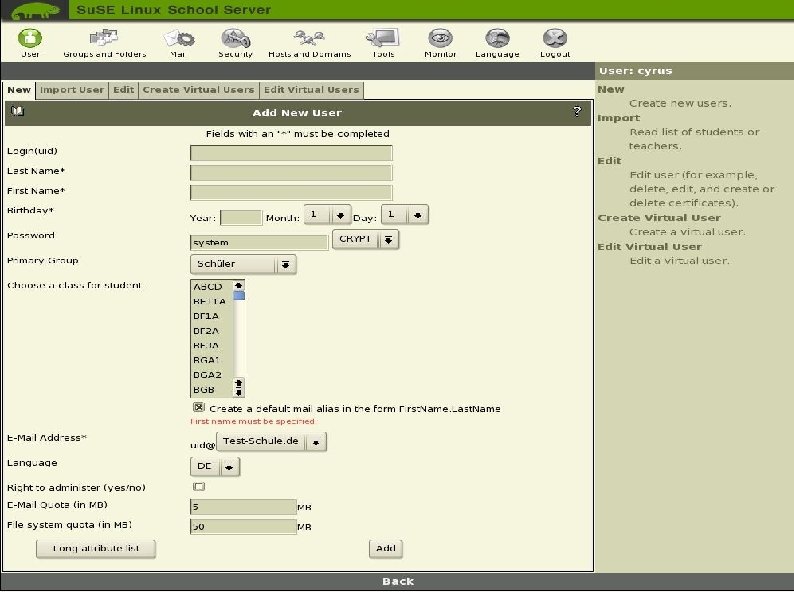Open the Primary Group Schüler dropdown
794x595 pixels.
click(243, 264)
